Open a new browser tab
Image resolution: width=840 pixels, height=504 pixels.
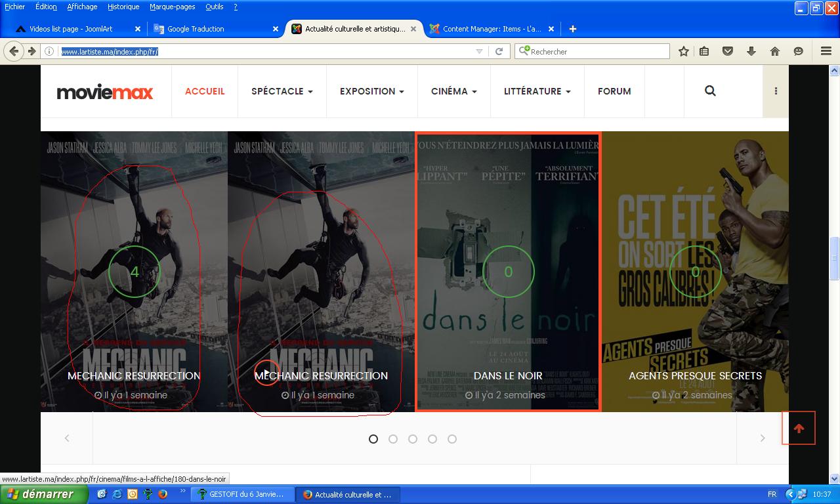pos(573,29)
